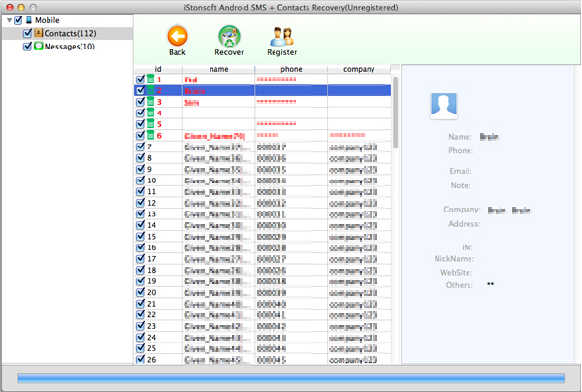Sort by the name column header
The width and height of the screenshot is (582, 392).
218,69
